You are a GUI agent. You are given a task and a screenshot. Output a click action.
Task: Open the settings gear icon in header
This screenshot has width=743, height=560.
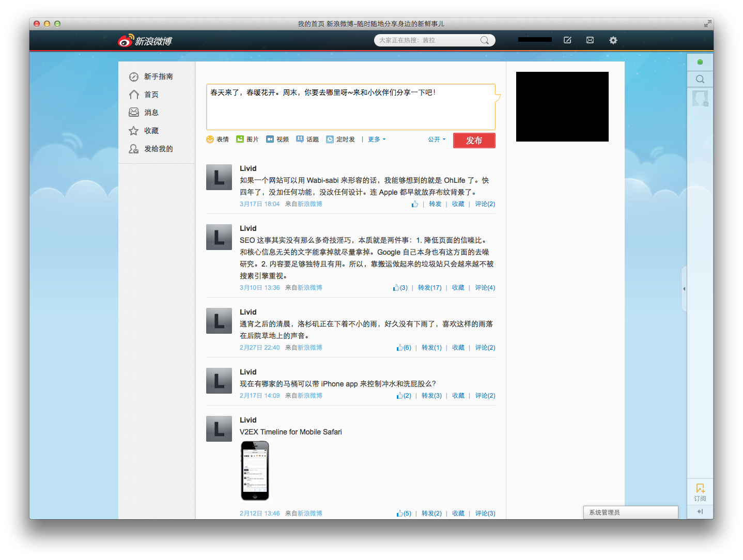point(613,40)
